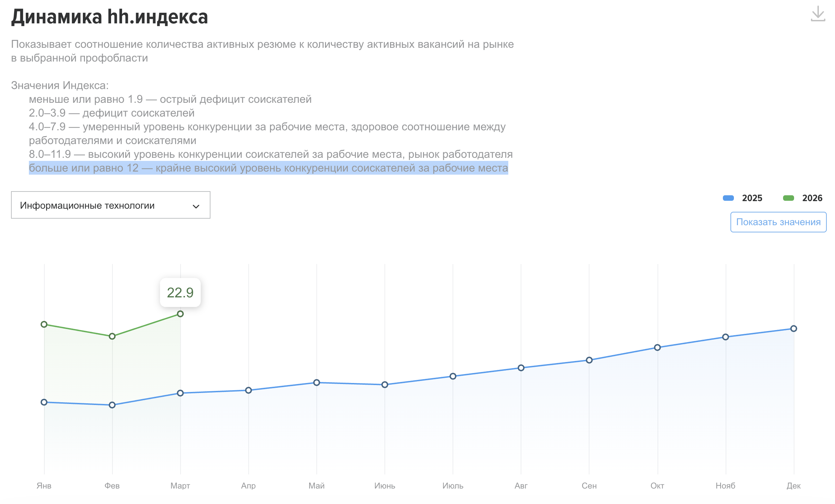This screenshot has width=835, height=504.
Task: Select the 2026 March data point
Action: (180, 314)
